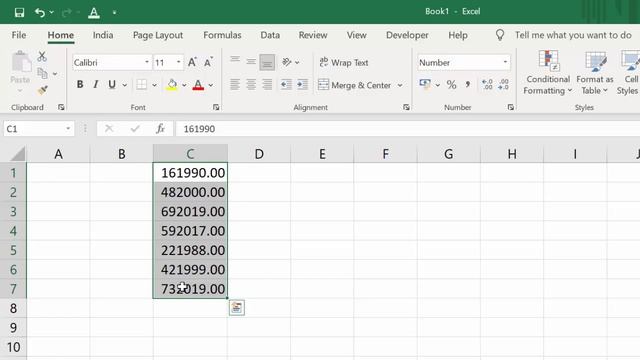Open the Help tab
The image size is (640, 360).
coord(458,35)
